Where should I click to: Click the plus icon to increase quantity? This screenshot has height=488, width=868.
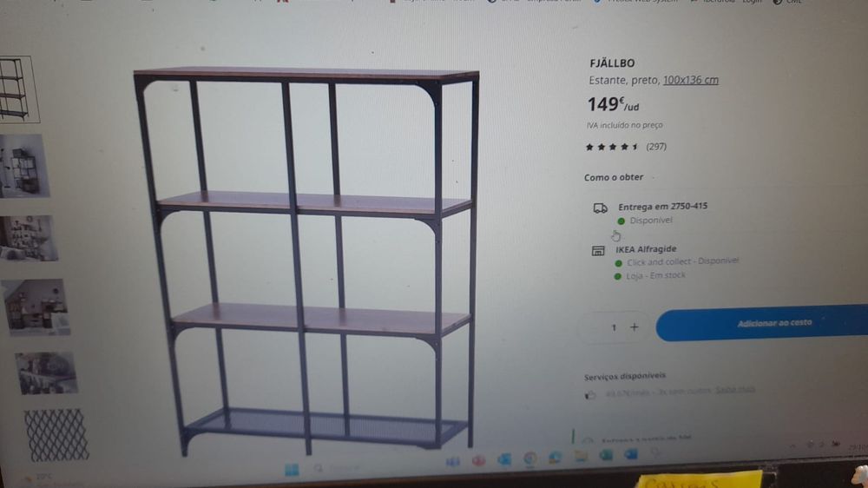pos(634,327)
